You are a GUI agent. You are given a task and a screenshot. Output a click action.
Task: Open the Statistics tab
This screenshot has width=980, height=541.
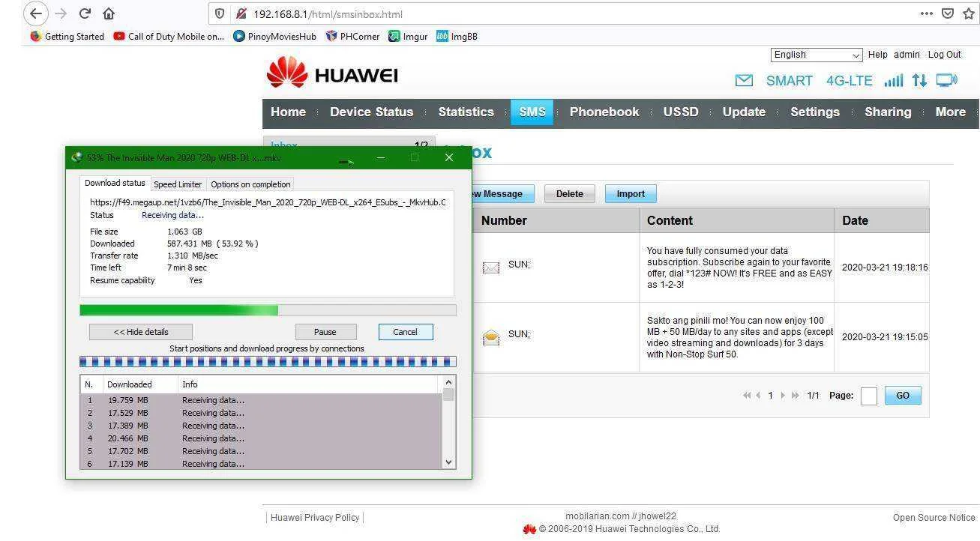point(466,112)
